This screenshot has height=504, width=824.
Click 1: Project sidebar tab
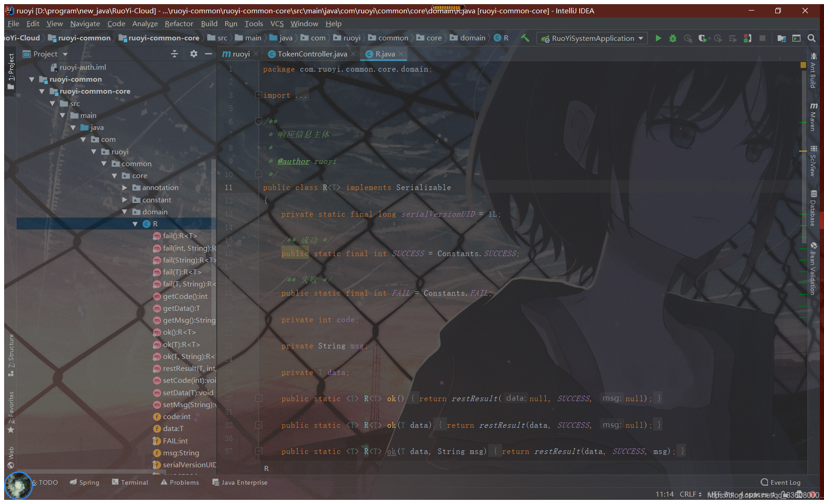coord(11,71)
